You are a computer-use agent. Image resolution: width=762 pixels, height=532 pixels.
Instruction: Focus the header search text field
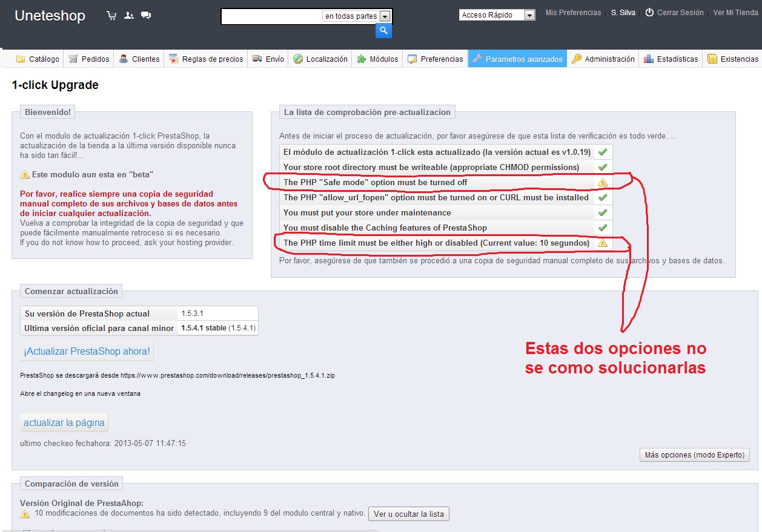pyautogui.click(x=272, y=16)
